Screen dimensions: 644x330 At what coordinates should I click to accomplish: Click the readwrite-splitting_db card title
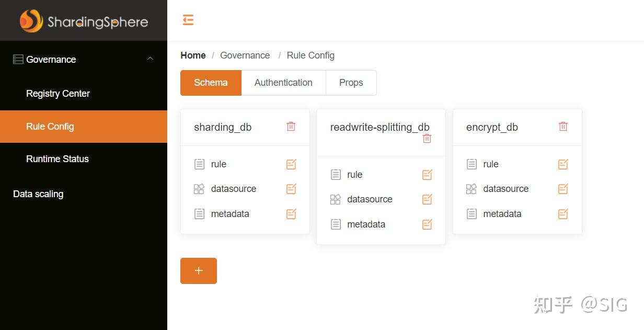380,127
